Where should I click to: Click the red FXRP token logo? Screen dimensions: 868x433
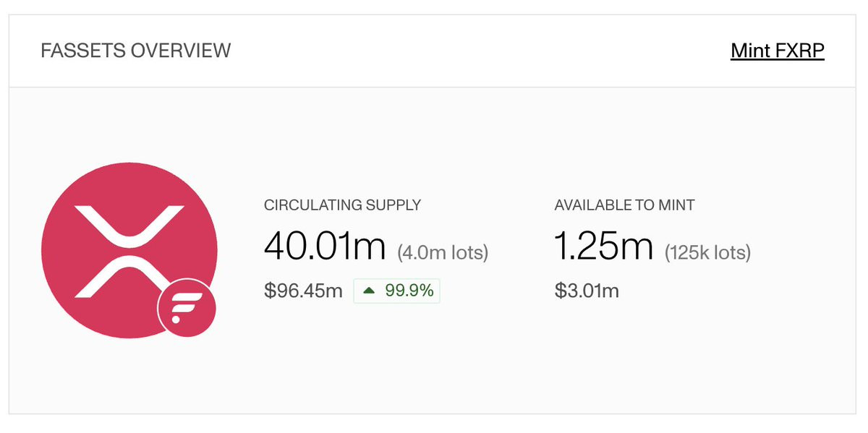(x=129, y=251)
